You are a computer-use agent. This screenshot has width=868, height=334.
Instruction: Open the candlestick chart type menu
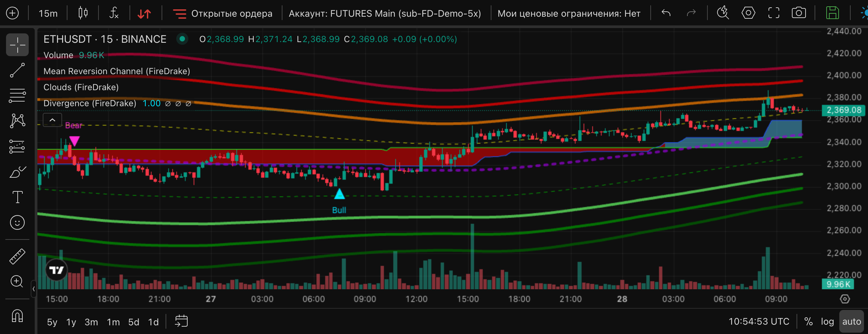[x=83, y=13]
